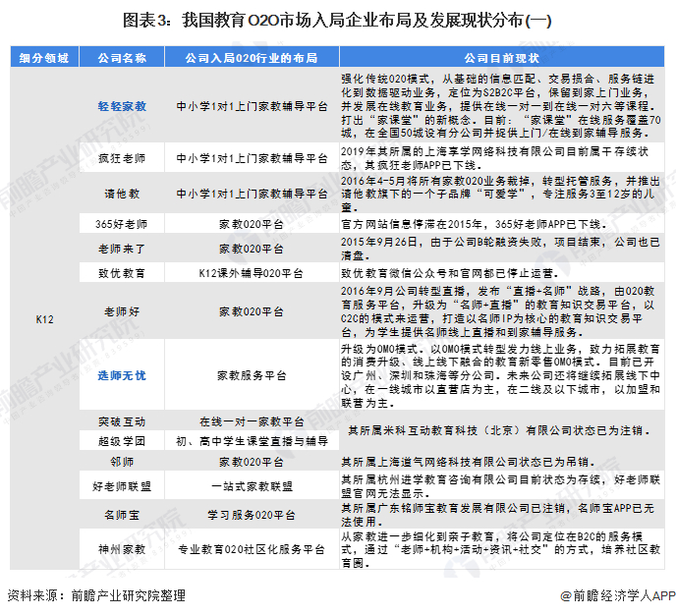Click the 轻轻家教 status text about S2B2C平台
This screenshot has height=616, width=676.
tap(501, 106)
